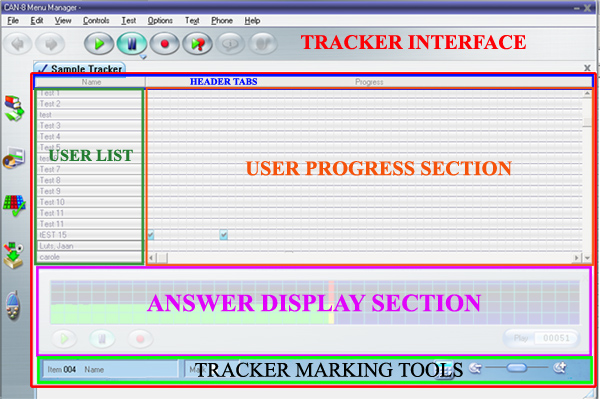Open the colored grid with checkmark sidebar icon

[14, 205]
